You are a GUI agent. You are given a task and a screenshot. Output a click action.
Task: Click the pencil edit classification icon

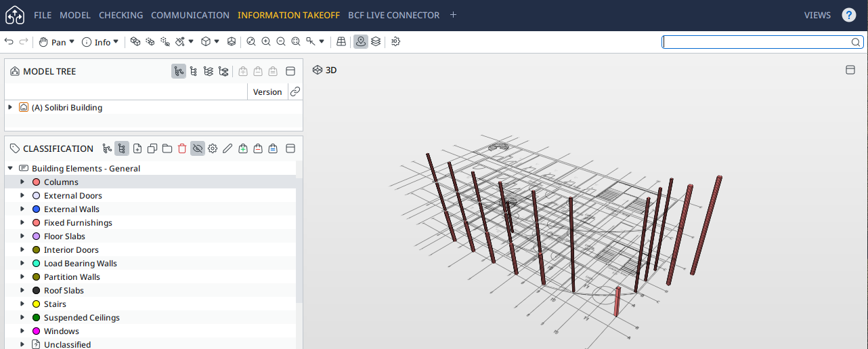pyautogui.click(x=227, y=148)
